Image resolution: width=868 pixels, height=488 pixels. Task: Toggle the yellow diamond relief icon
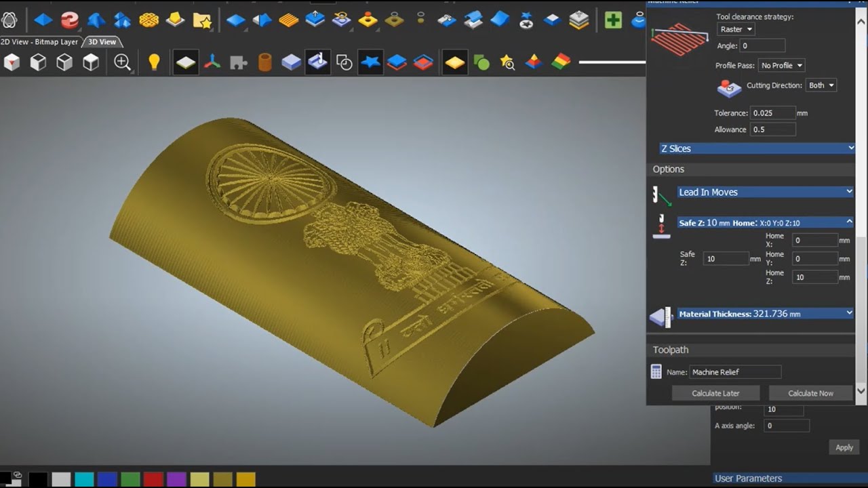point(455,63)
